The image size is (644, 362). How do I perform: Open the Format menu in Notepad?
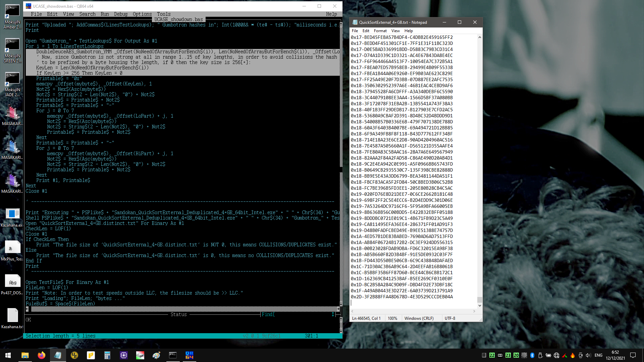380,31
